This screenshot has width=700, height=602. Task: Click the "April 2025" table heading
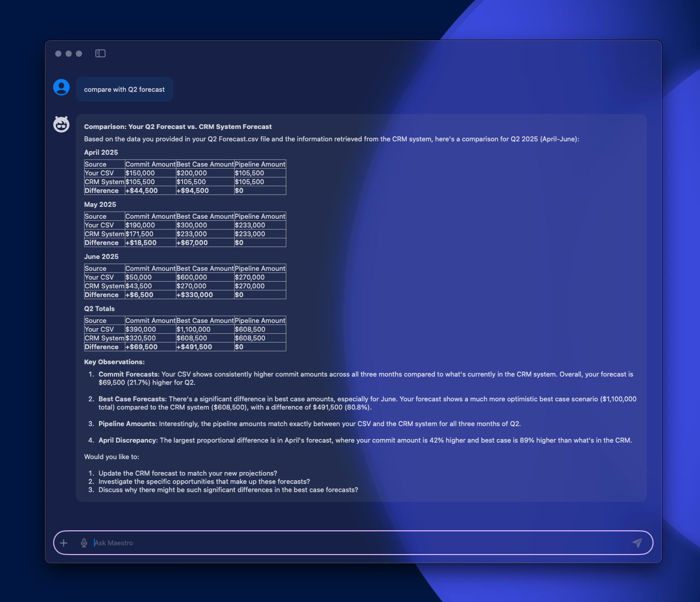click(x=101, y=152)
